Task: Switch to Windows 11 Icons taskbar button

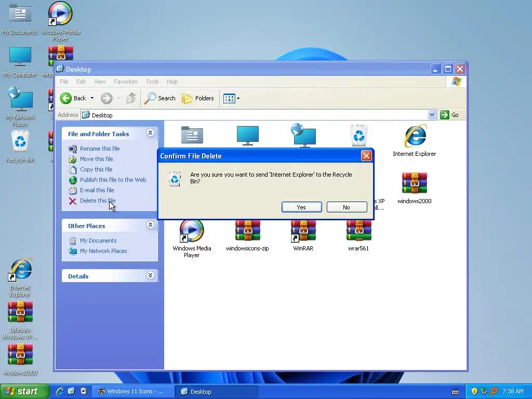Action: (x=133, y=391)
